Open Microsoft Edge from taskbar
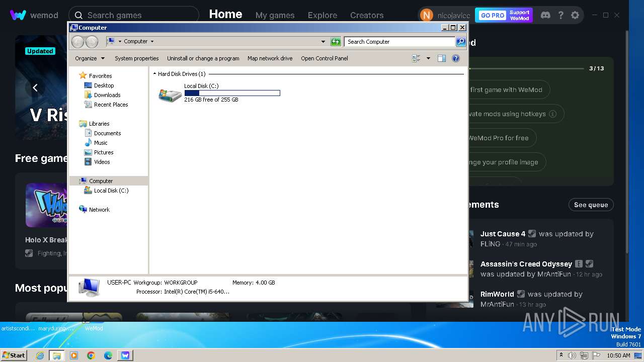 pos(108,355)
